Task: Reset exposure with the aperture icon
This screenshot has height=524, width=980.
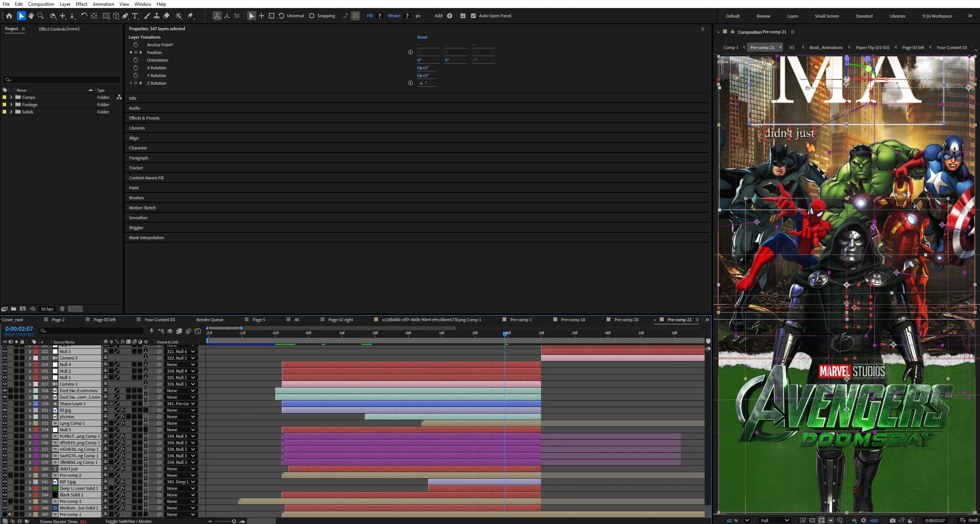Action: [x=864, y=520]
